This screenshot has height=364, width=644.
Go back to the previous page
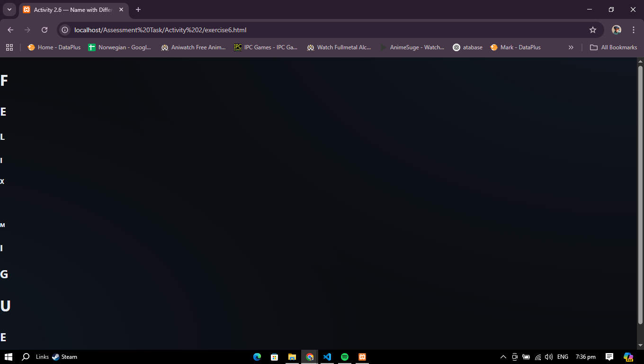(10, 30)
